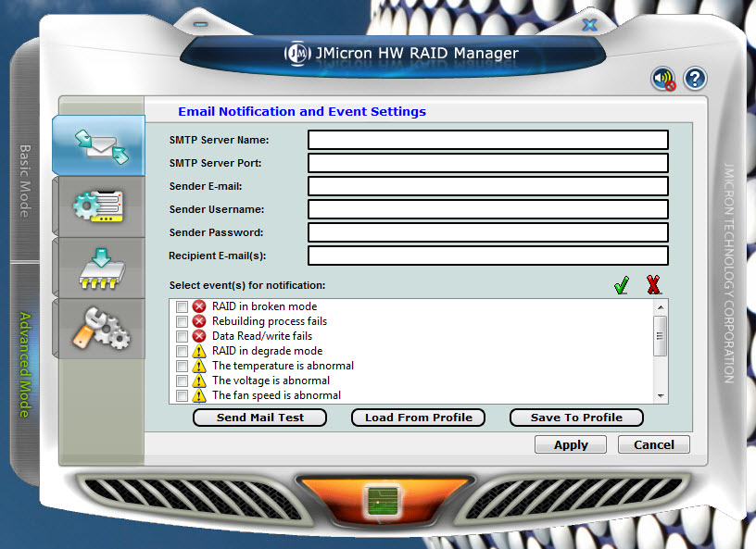The image size is (756, 549).
Task: Focus the SMTP Server Name field
Action: 488,140
